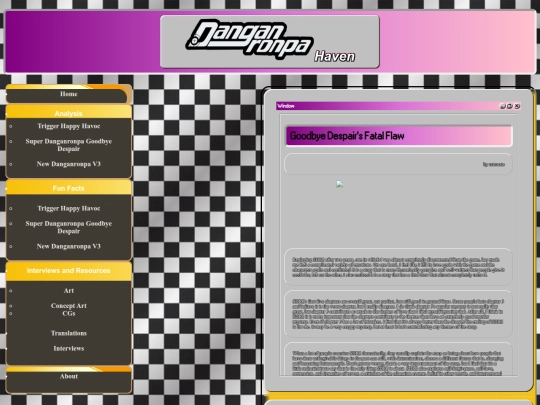
Task: Open the Home navigation link
Action: (69, 94)
